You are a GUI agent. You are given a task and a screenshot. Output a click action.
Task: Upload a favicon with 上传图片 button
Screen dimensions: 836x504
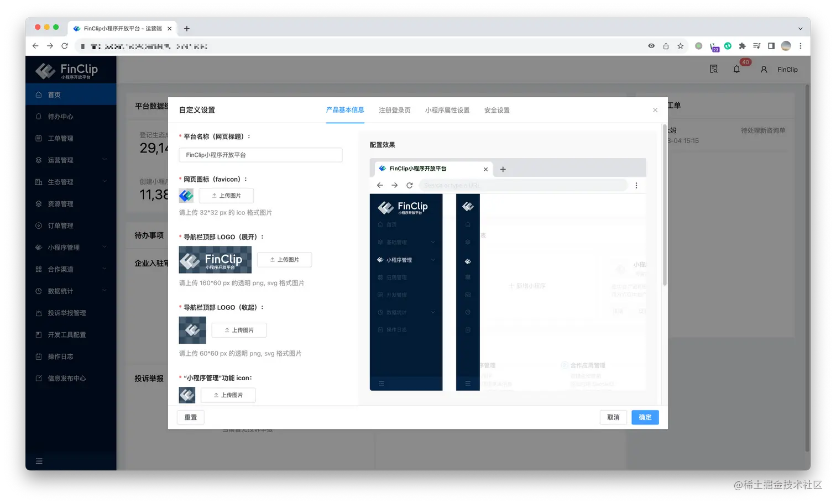[226, 196]
